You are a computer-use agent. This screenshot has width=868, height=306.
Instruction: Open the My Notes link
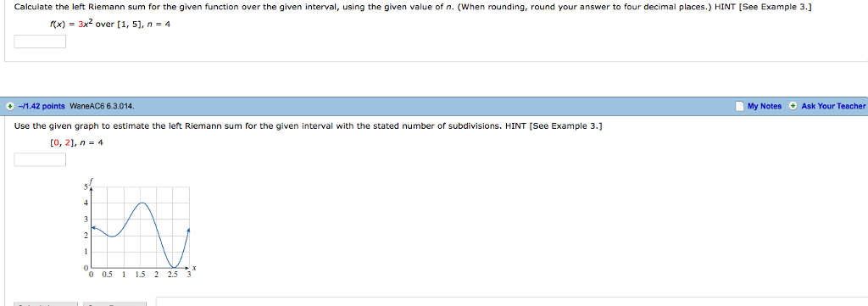click(x=765, y=106)
